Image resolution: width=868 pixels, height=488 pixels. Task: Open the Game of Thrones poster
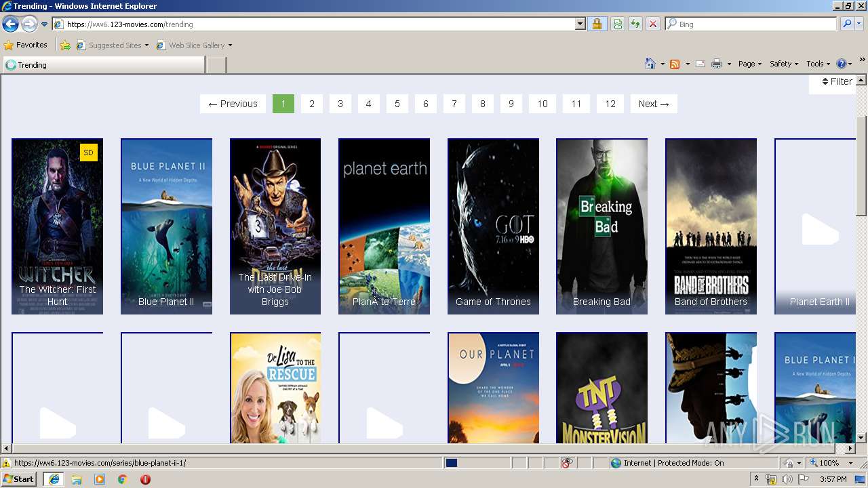[x=493, y=226]
